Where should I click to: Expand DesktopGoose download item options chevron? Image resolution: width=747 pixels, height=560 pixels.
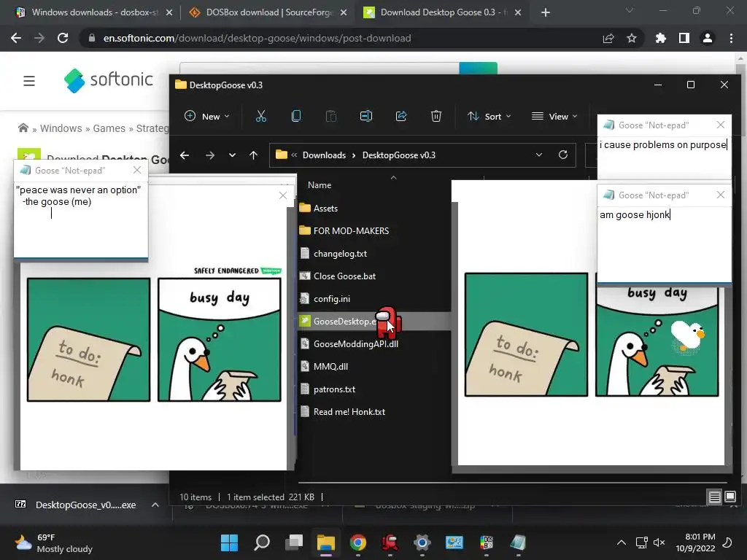point(155,505)
